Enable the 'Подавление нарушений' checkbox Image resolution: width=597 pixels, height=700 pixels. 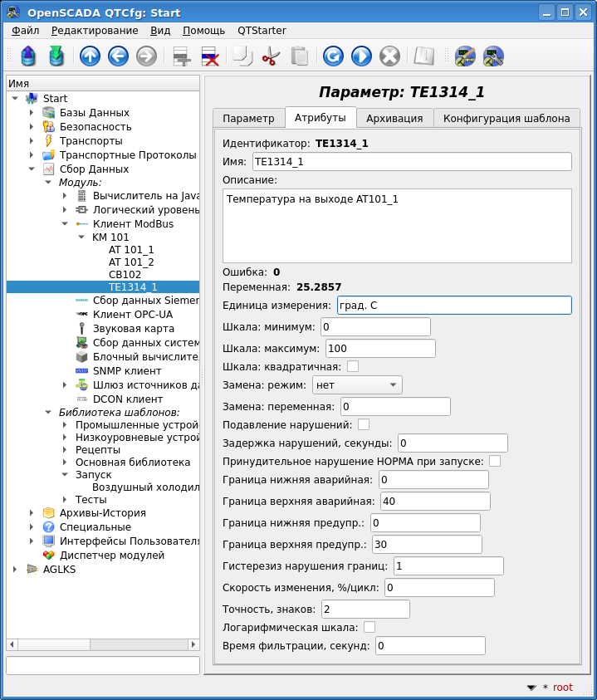364,424
